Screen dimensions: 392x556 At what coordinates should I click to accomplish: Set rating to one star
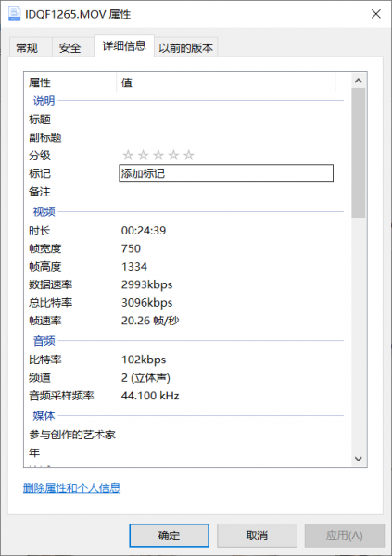pyautogui.click(x=128, y=155)
